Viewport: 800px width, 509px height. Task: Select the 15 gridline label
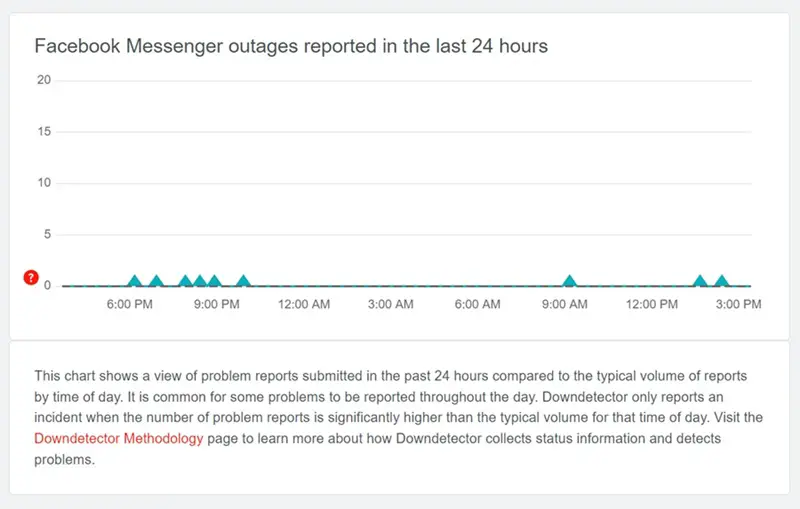pyautogui.click(x=44, y=131)
